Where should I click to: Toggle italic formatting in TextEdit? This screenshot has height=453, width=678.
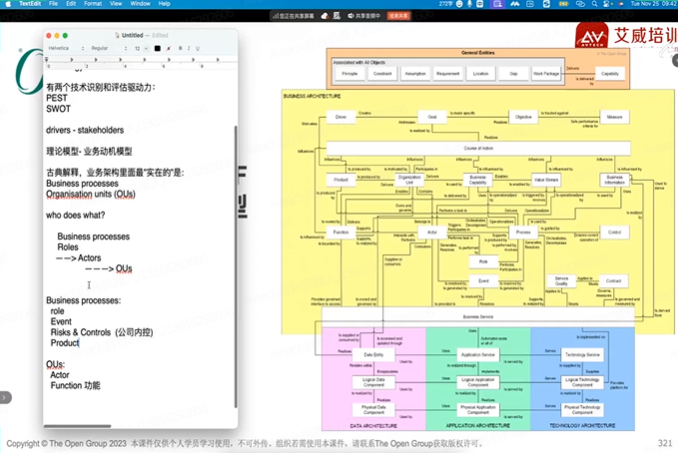coord(188,48)
